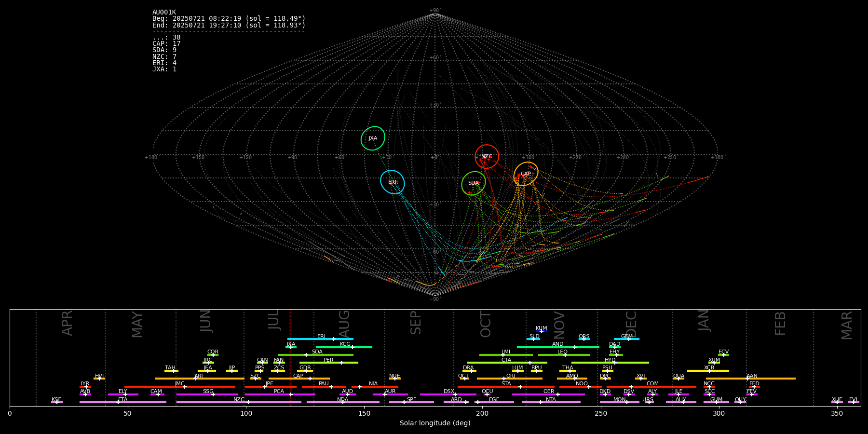The height and width of the screenshot is (434, 868).
Task: Select the 'End: 20250721 19:27:10' line
Action: point(229,25)
